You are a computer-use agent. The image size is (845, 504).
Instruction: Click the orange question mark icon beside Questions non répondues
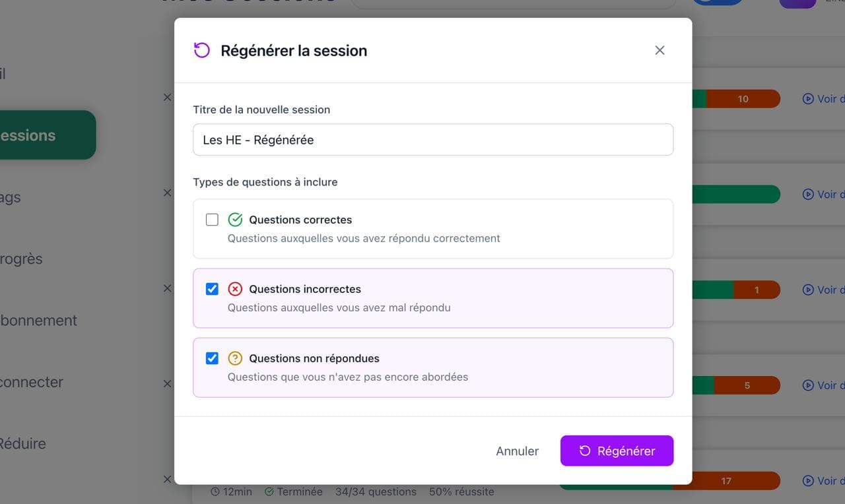click(x=235, y=358)
